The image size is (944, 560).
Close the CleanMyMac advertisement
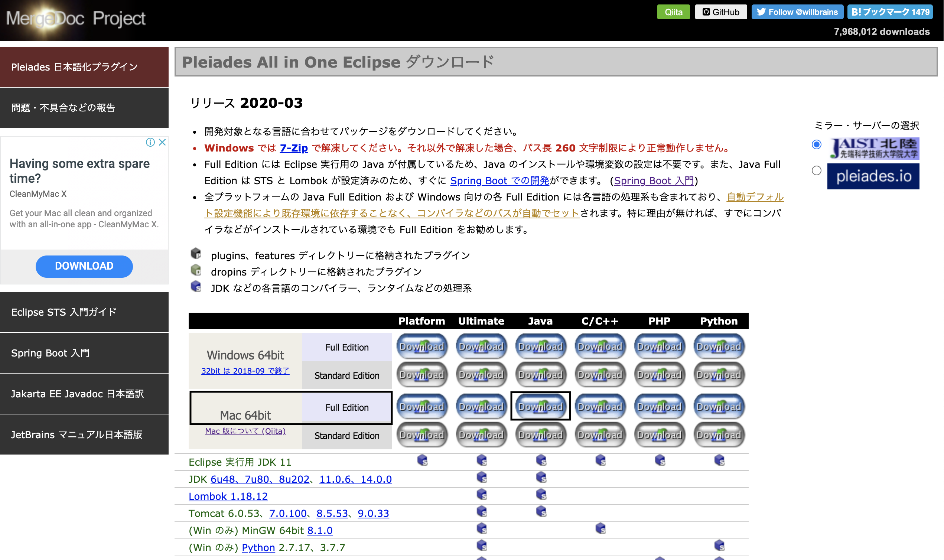162,142
